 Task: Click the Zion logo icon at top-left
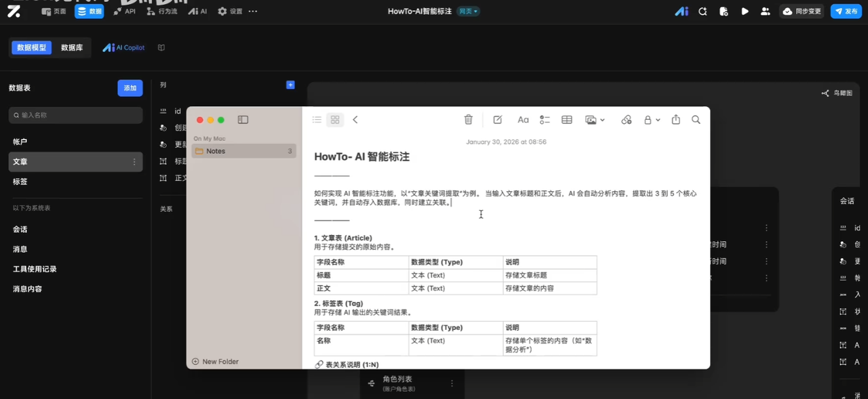click(14, 12)
